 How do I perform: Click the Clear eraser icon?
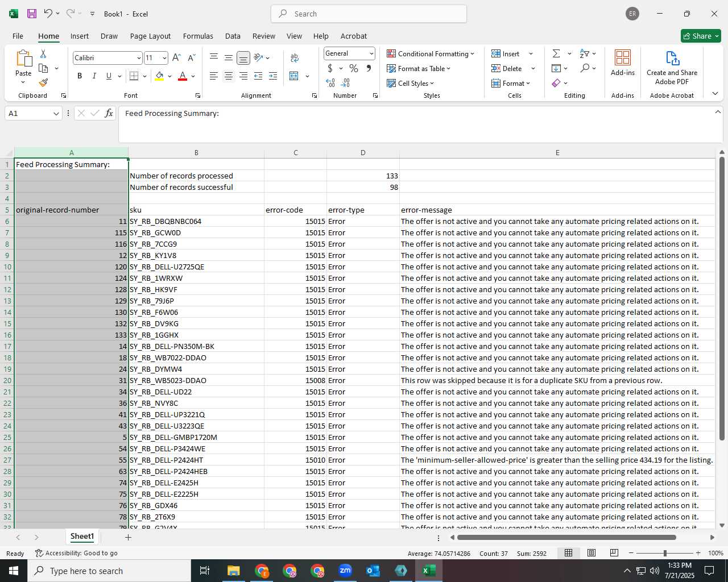tap(556, 83)
